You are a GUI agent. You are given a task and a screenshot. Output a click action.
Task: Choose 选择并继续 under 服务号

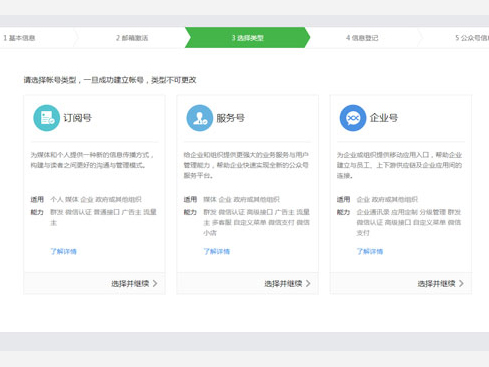(283, 284)
